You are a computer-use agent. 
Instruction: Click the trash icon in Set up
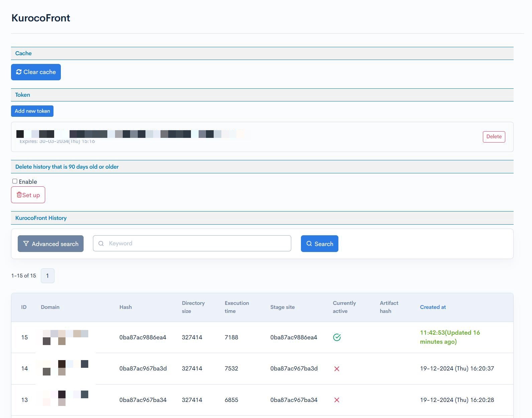point(19,195)
